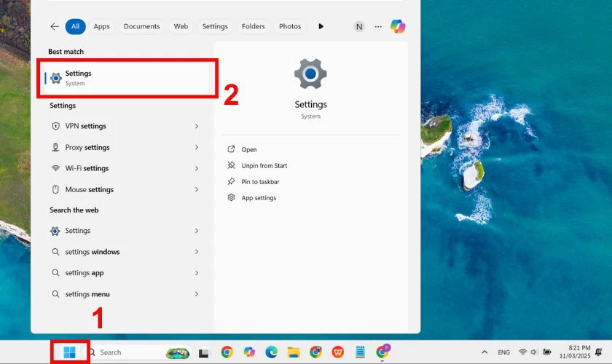Click the ENG language indicator
The width and height of the screenshot is (612, 364).
(504, 352)
